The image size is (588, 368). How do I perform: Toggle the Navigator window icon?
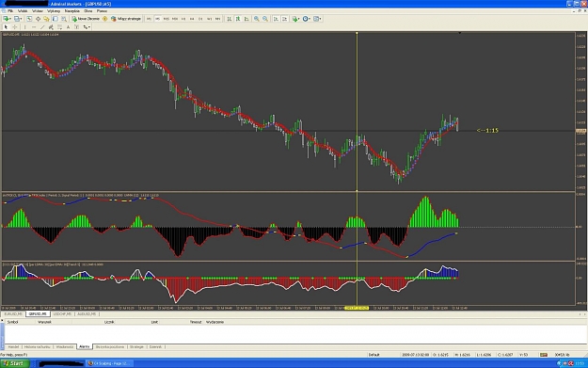tap(46, 19)
